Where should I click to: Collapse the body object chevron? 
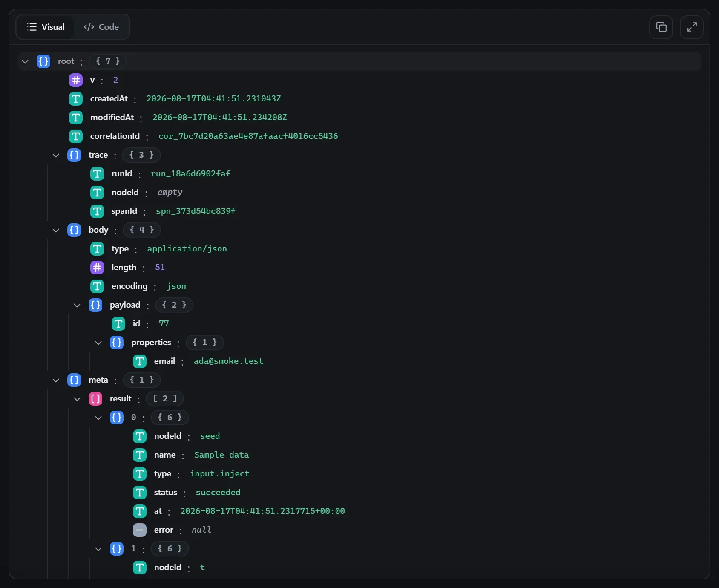(56, 230)
